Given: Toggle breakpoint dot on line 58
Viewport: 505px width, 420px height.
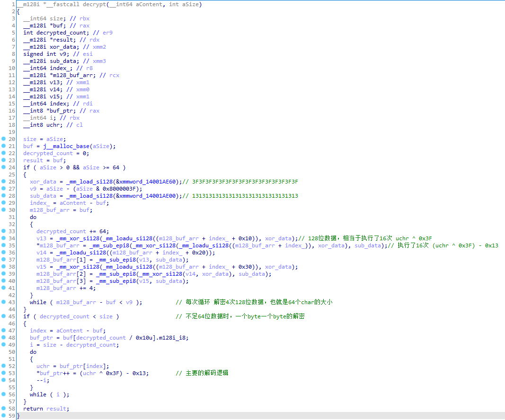Looking at the screenshot, I should (x=3, y=409).
